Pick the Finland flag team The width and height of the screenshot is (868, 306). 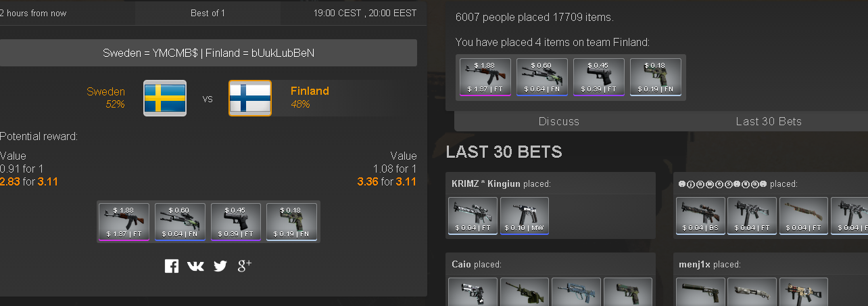point(250,98)
